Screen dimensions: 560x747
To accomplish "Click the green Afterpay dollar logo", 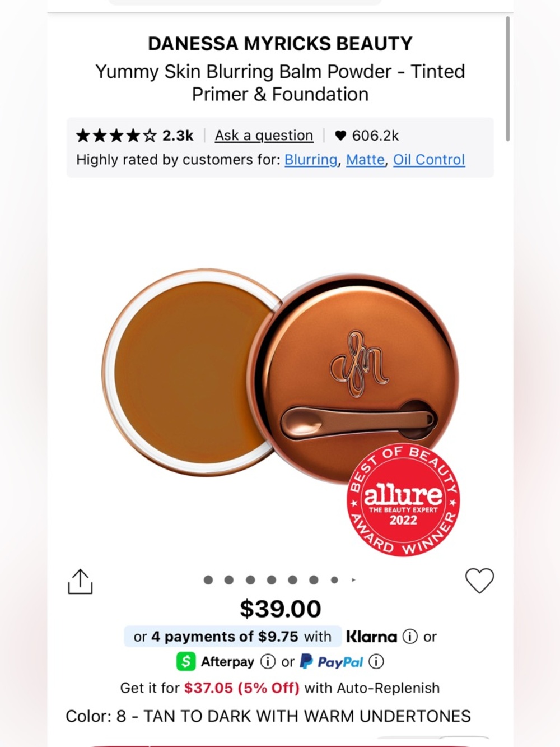I will point(186,662).
